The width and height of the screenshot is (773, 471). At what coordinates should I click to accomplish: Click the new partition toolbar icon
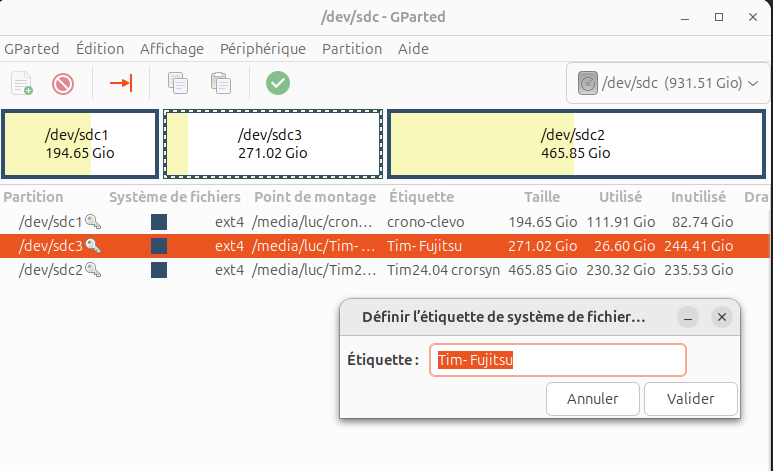pyautogui.click(x=22, y=83)
